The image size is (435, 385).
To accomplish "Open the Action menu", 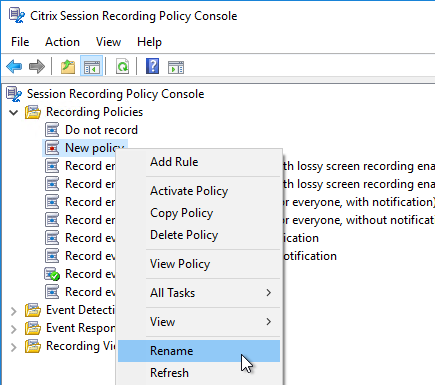I will coord(62,42).
